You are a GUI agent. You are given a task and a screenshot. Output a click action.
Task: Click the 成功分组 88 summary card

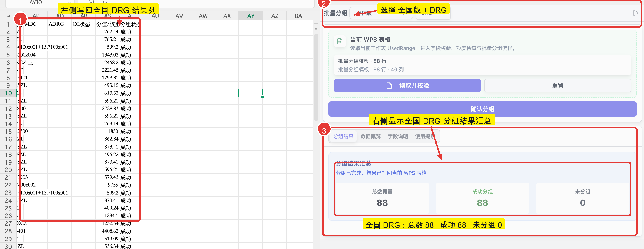coord(482,198)
